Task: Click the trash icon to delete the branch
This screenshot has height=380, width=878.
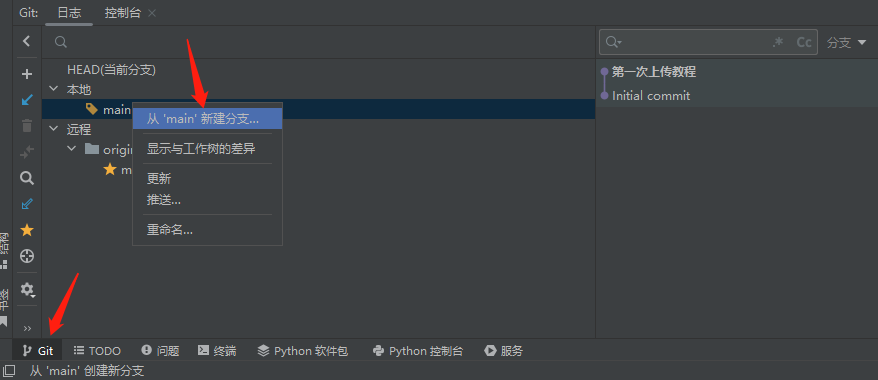Action: tap(26, 126)
